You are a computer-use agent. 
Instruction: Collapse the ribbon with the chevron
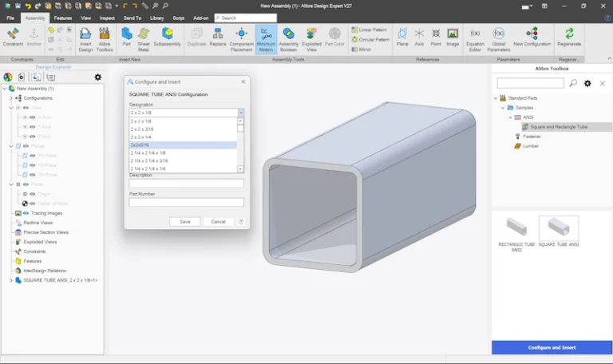pyautogui.click(x=609, y=58)
